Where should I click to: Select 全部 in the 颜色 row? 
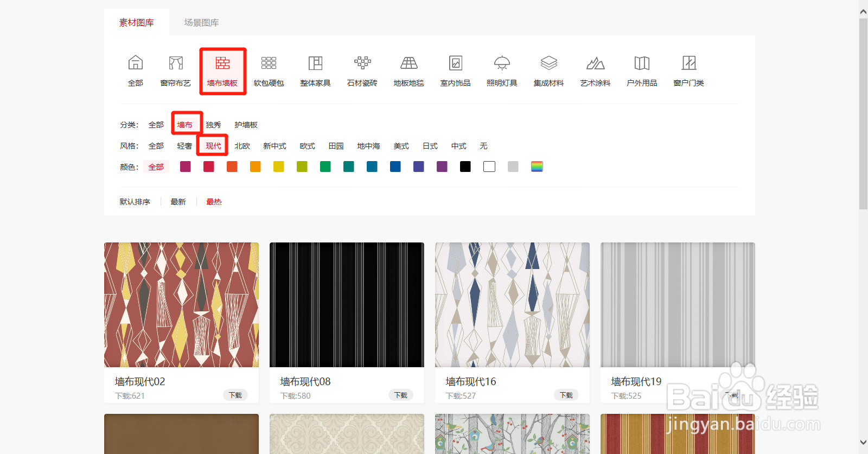click(x=156, y=167)
